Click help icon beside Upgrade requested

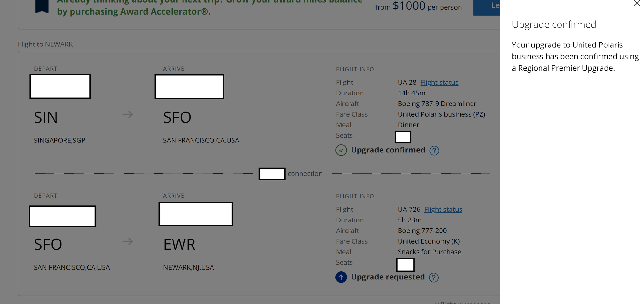(434, 278)
